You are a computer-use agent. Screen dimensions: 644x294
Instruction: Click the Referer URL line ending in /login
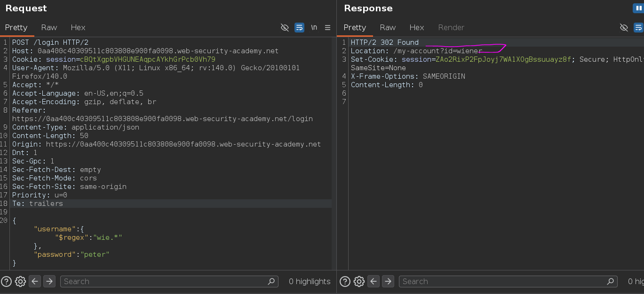coord(162,119)
